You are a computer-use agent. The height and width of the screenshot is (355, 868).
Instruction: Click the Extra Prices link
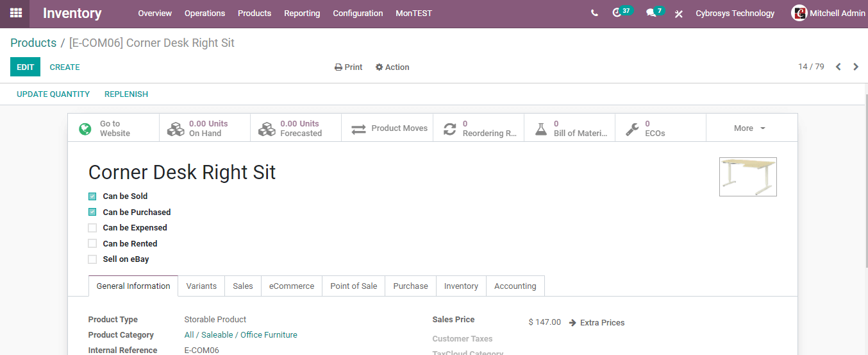click(602, 323)
